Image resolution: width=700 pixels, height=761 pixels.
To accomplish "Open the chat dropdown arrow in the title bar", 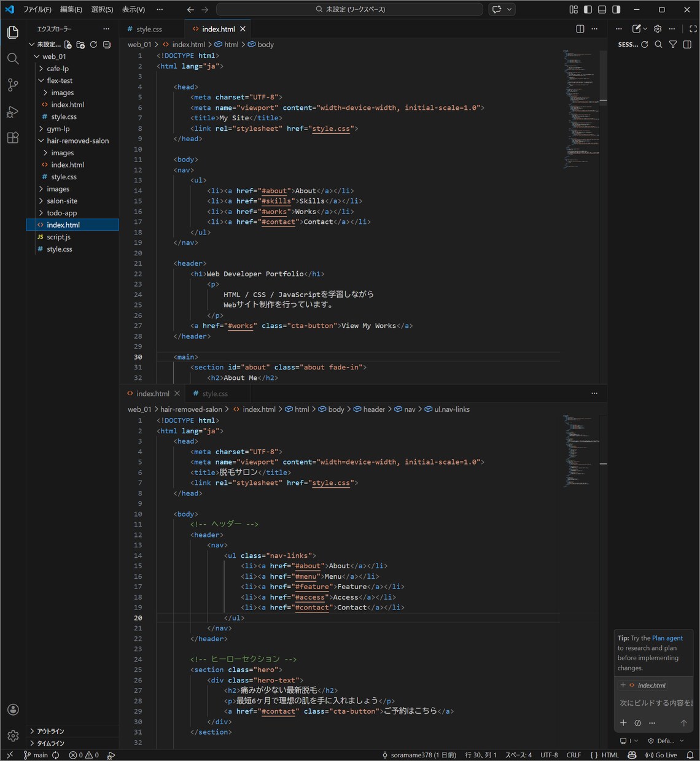I will click(509, 9).
